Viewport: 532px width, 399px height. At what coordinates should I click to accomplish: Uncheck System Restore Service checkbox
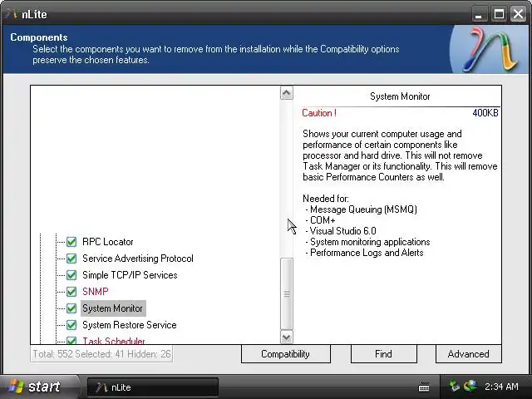coord(71,325)
